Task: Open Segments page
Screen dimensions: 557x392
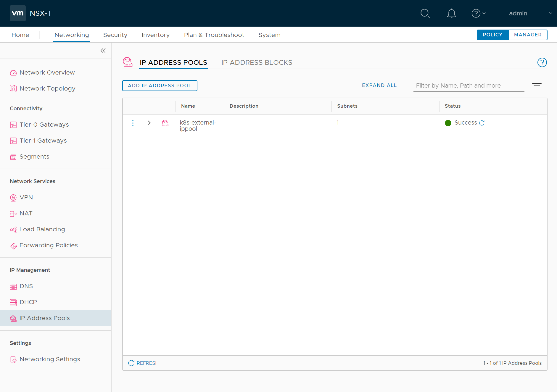Action: click(34, 157)
